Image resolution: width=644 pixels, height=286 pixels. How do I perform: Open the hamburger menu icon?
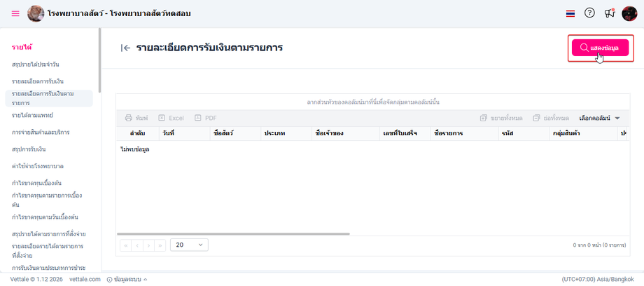point(15,13)
